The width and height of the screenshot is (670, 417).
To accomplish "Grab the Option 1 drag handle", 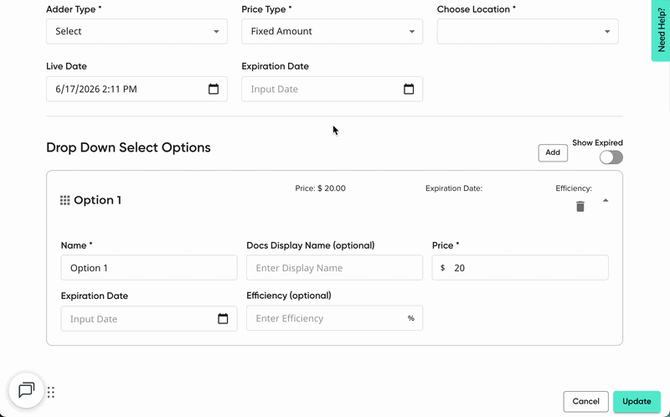I will (x=65, y=200).
